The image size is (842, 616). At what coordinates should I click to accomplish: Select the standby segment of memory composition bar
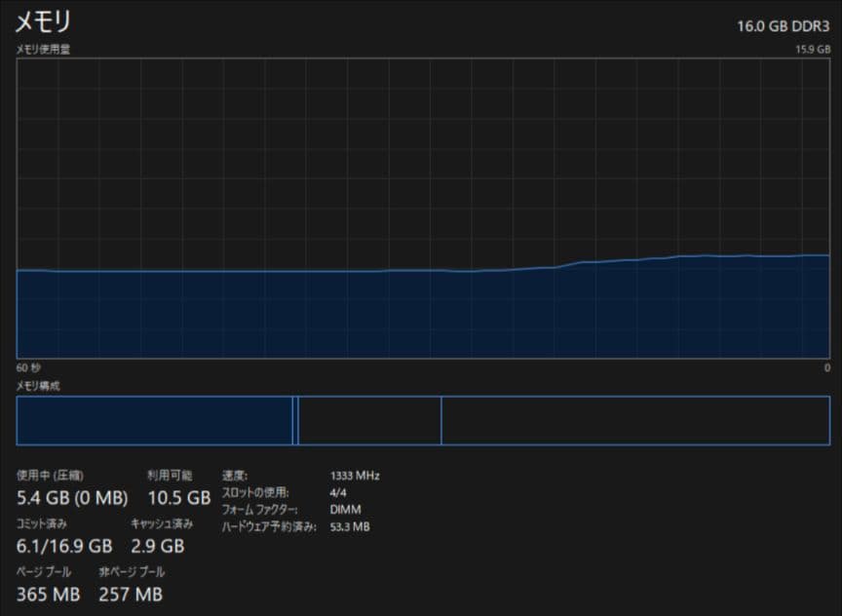click(x=369, y=421)
